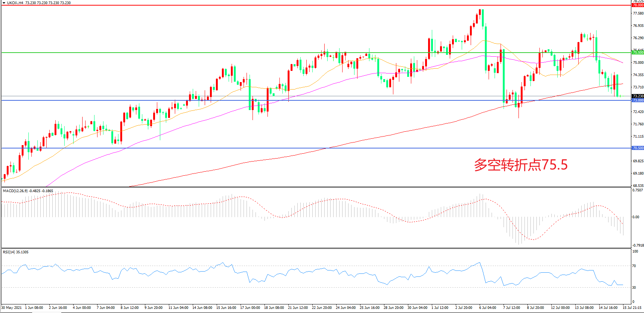The width and height of the screenshot is (644, 313).
Task: Click the 76.935 price scale value
Action: [638, 26]
